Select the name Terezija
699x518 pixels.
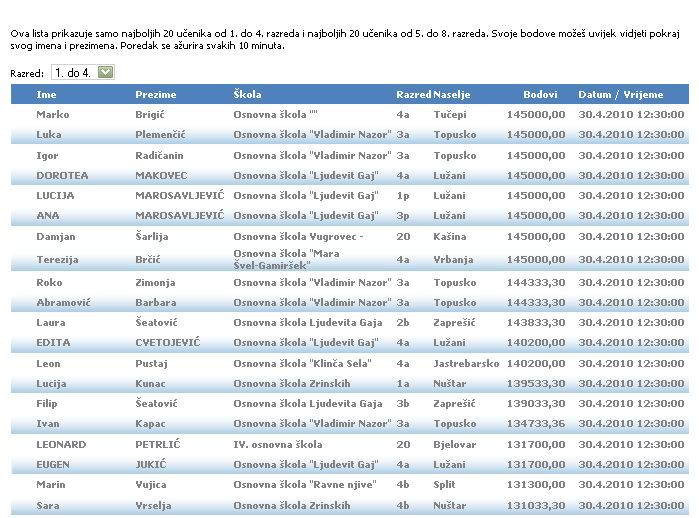tap(57, 259)
